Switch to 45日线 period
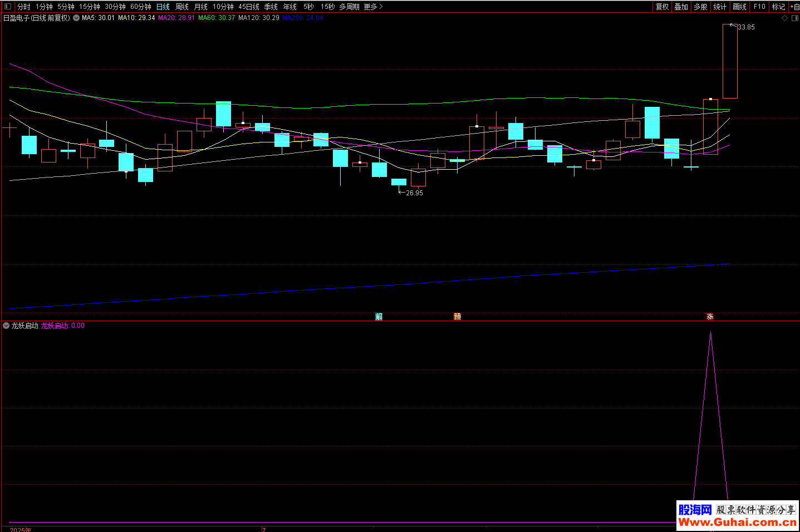This screenshot has height=532, width=800. pos(249,7)
